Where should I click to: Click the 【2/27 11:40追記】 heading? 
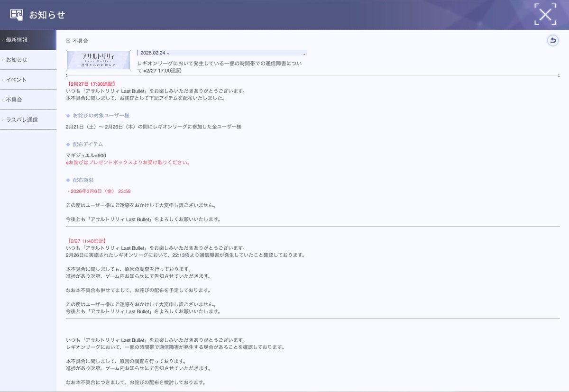pyautogui.click(x=86, y=241)
